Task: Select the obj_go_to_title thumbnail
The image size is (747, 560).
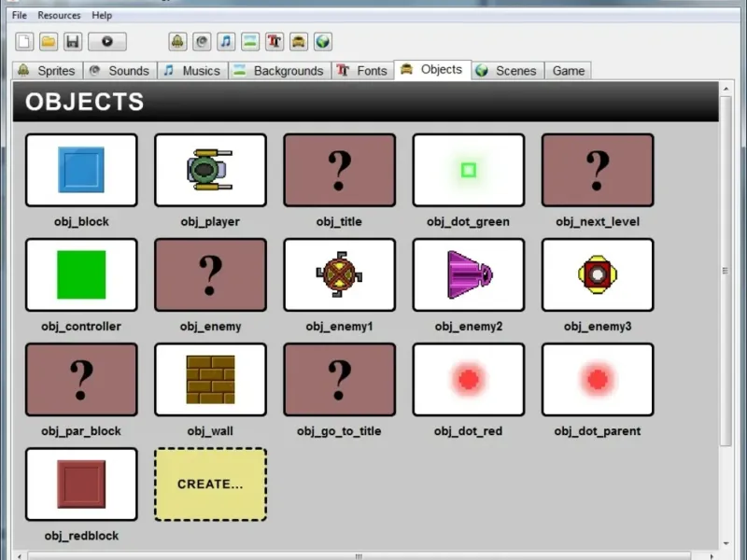Action: (340, 380)
